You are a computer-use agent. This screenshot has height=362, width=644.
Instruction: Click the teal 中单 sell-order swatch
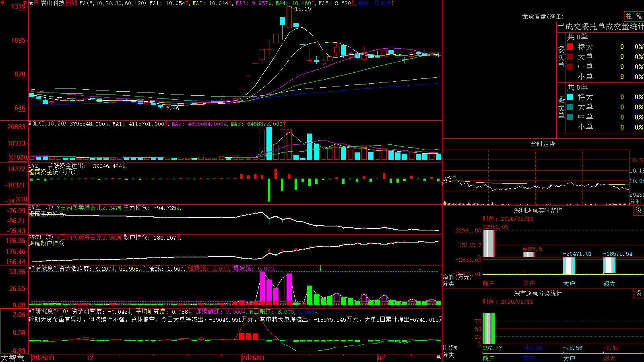point(570,117)
